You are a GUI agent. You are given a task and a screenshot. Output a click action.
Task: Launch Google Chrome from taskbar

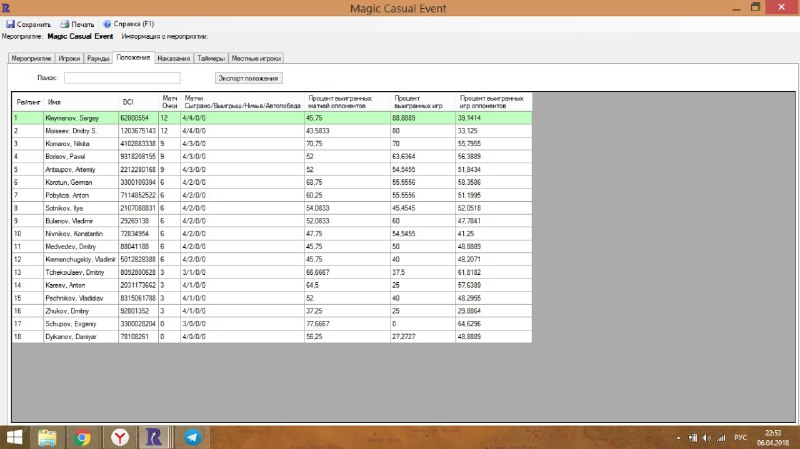point(83,437)
